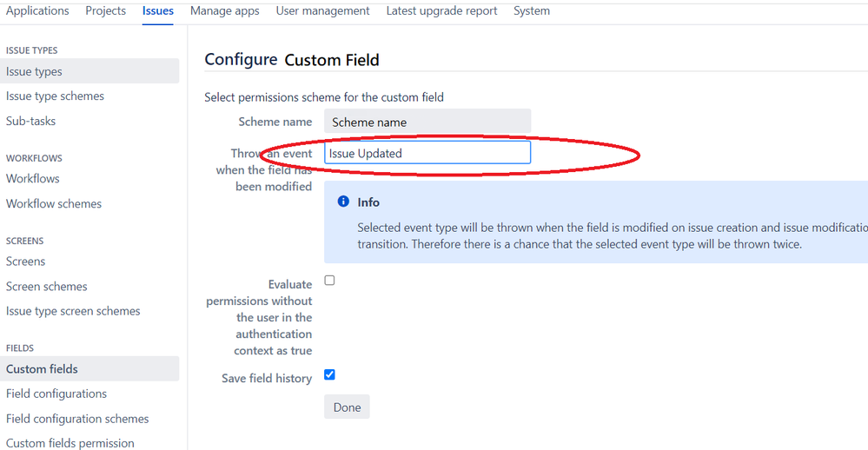Open the Issue Updated event dropdown
Viewport: 868px width, 450px height.
tap(427, 153)
